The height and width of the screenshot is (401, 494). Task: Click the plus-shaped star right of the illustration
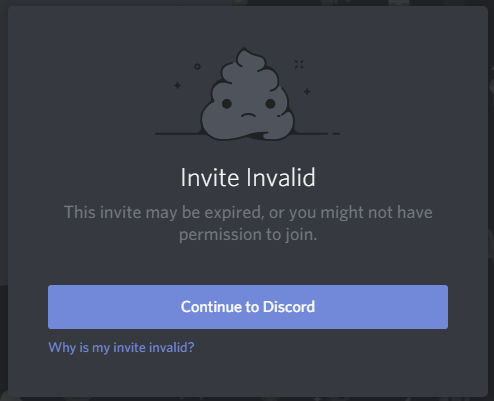tap(307, 91)
